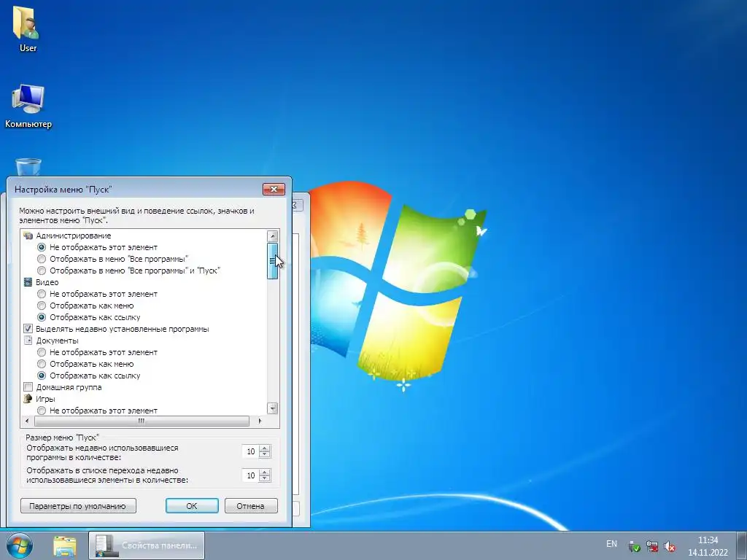Select Администрирование 'Не отображать этот элемент'
The height and width of the screenshot is (560, 747).
pyautogui.click(x=42, y=247)
